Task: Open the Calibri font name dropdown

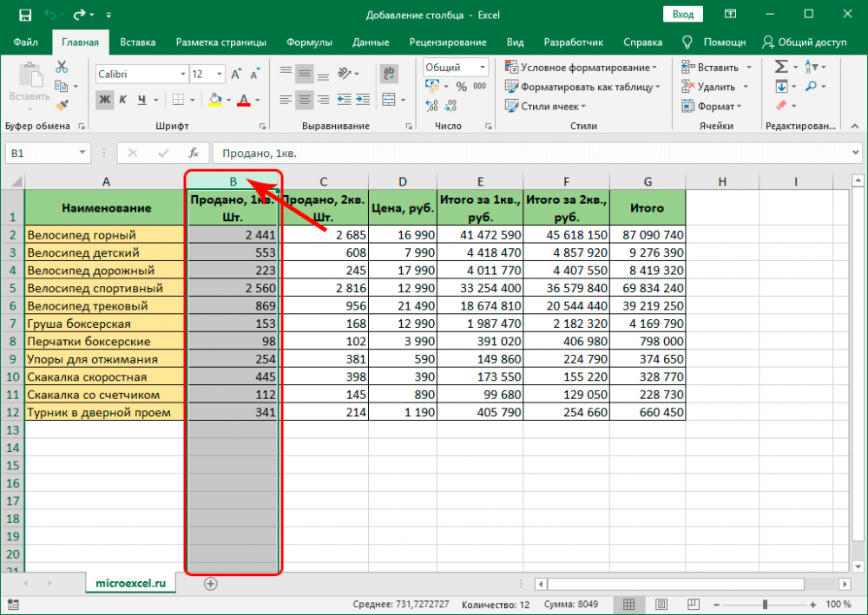Action: pyautogui.click(x=183, y=74)
